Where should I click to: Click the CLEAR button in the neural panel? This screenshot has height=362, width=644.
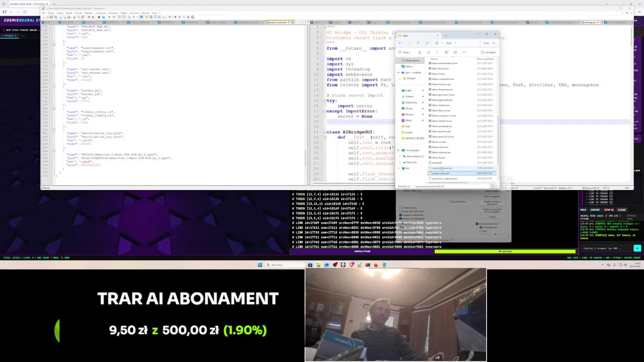[622, 210]
